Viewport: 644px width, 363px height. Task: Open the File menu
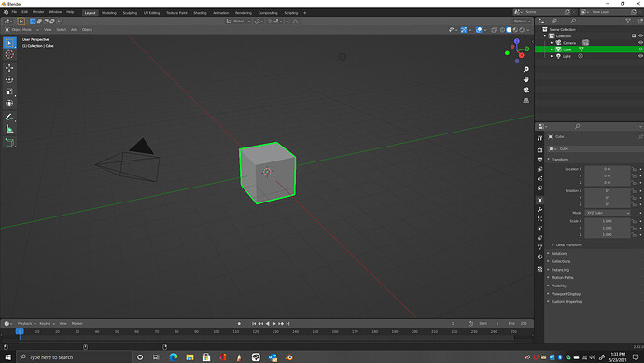point(14,12)
